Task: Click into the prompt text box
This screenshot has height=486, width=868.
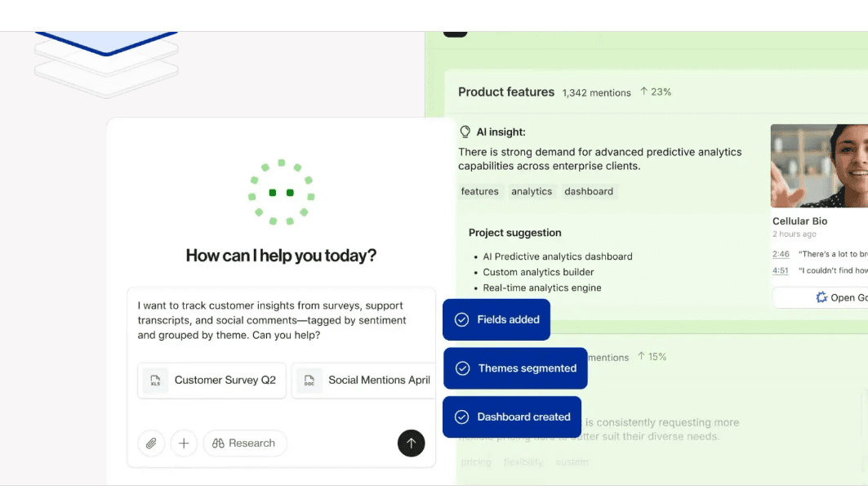Action: tap(281, 320)
